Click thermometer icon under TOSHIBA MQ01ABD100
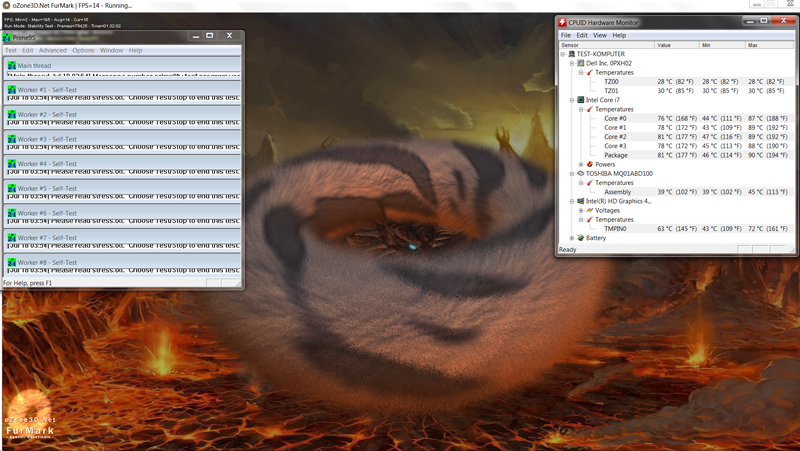This screenshot has height=451, width=800. coord(590,182)
